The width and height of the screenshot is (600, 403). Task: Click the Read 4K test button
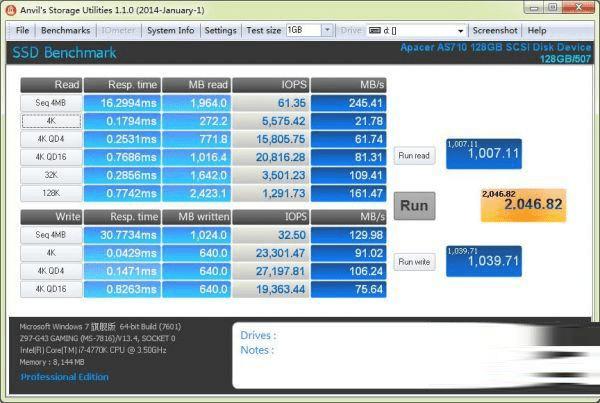point(51,121)
